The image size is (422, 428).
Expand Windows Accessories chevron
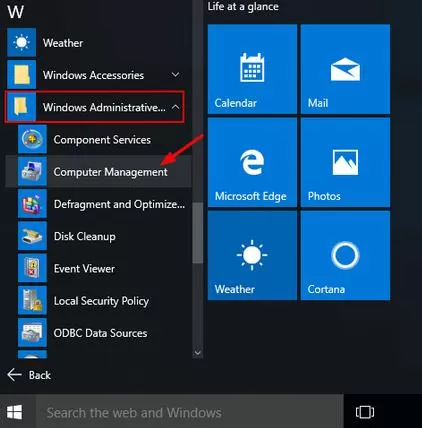[x=175, y=75]
